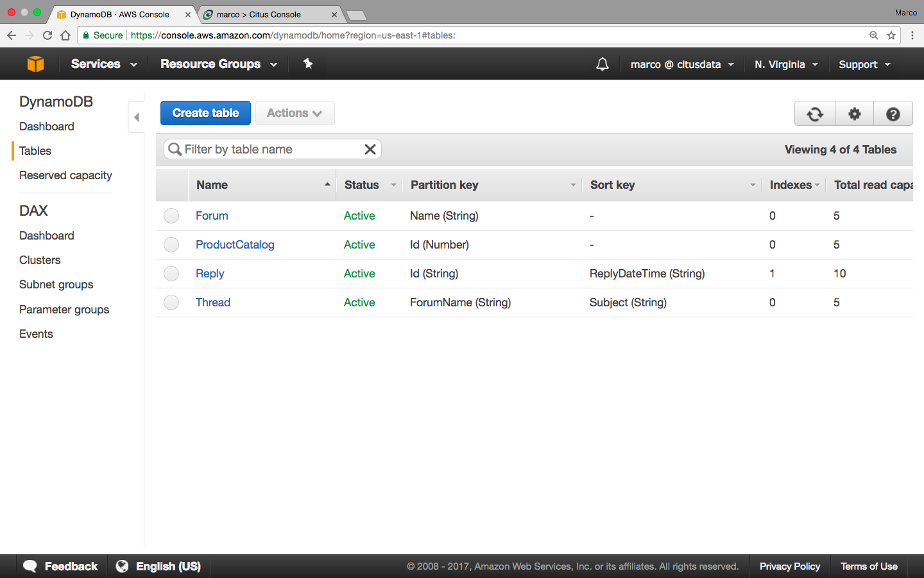
Task: Open the Chrome three-dot menu
Action: point(912,35)
